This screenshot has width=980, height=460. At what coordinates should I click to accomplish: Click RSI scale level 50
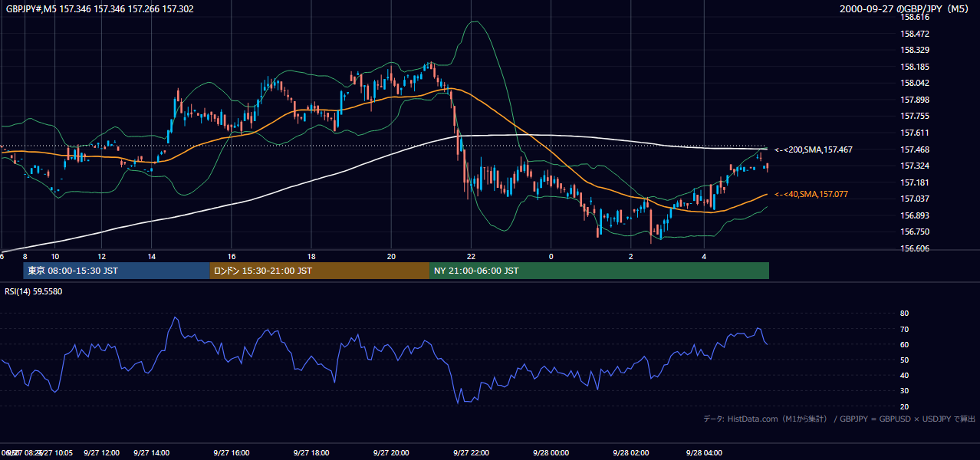tap(904, 360)
